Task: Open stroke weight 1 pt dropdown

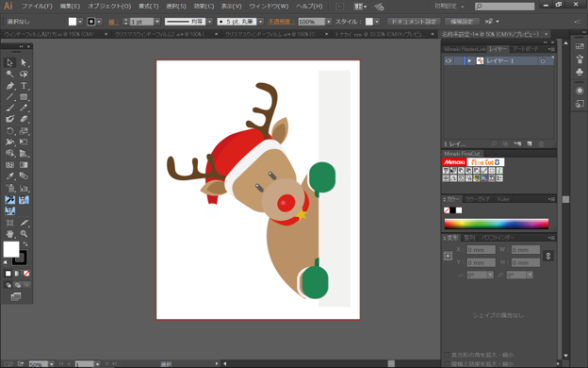Action: pyautogui.click(x=157, y=22)
